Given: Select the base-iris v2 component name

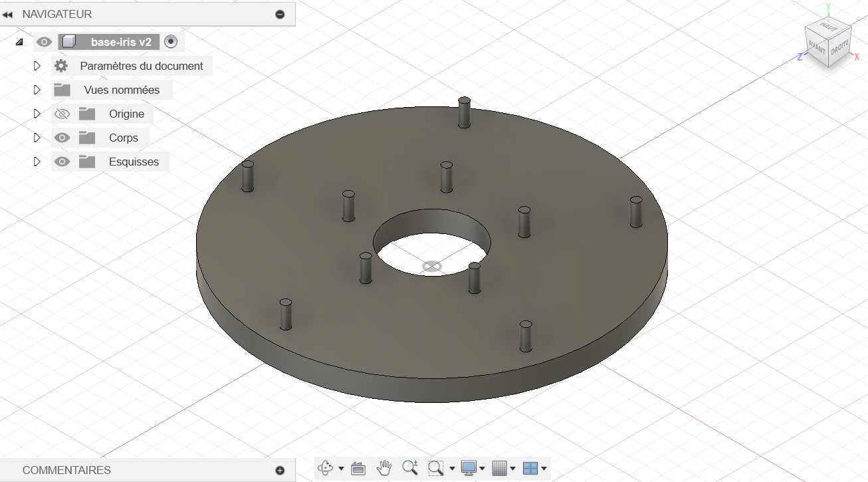Looking at the screenshot, I should click(x=121, y=42).
